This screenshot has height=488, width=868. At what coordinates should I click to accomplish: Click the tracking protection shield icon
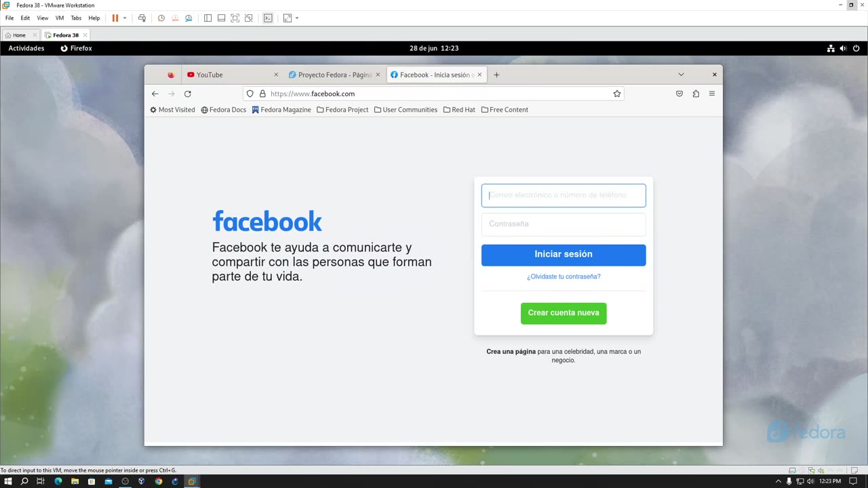250,94
